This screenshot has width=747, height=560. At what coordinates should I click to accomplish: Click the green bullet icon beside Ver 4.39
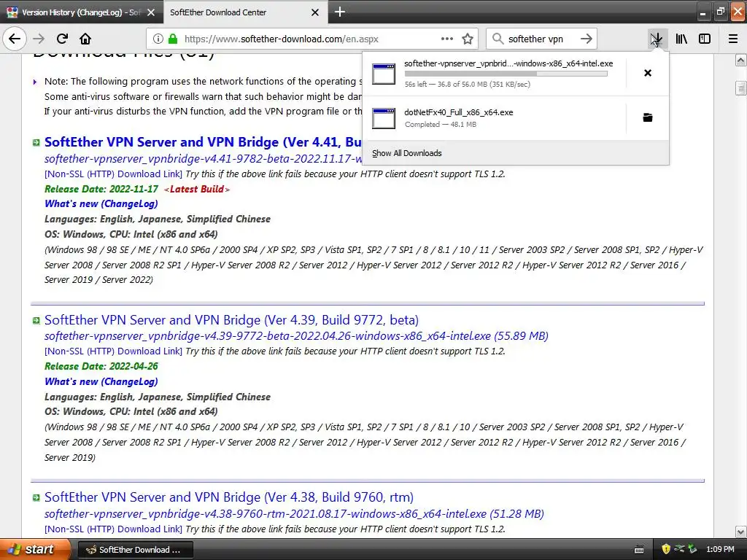36,321
